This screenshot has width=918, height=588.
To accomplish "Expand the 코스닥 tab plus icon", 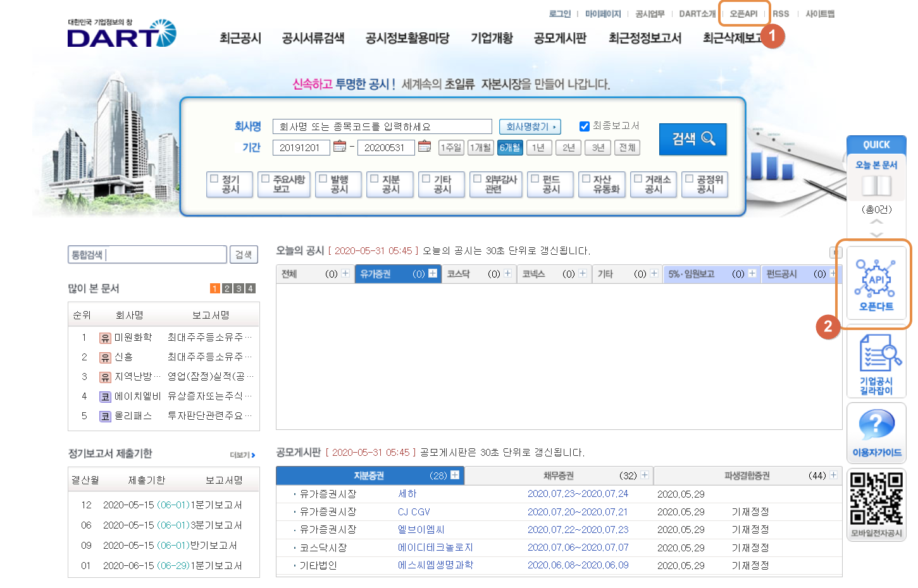I will [507, 274].
